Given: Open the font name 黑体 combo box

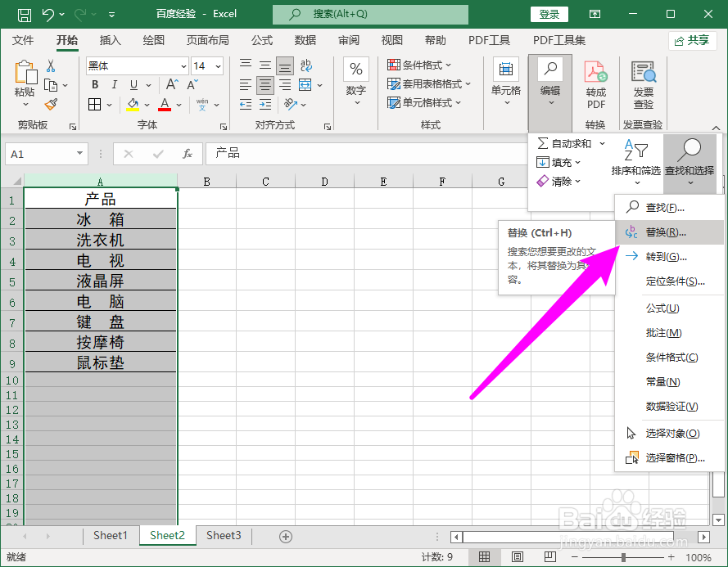Looking at the screenshot, I should click(x=138, y=66).
